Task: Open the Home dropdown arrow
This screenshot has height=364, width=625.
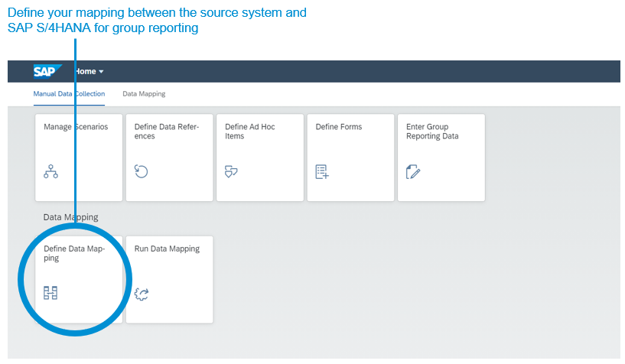Action: pyautogui.click(x=101, y=72)
